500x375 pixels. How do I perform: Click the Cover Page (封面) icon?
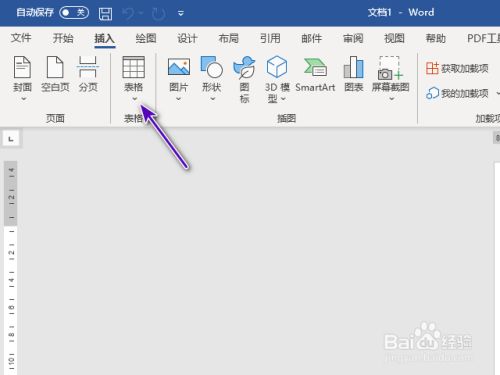pos(22,67)
